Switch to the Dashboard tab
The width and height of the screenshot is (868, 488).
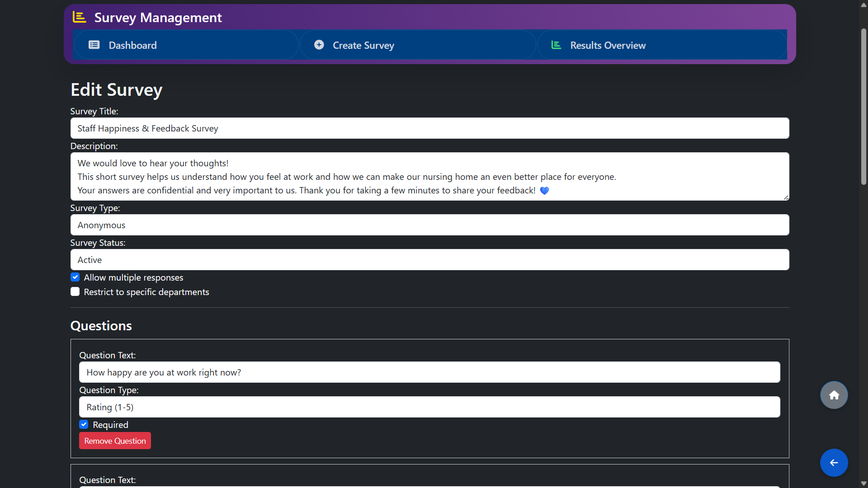(186, 45)
